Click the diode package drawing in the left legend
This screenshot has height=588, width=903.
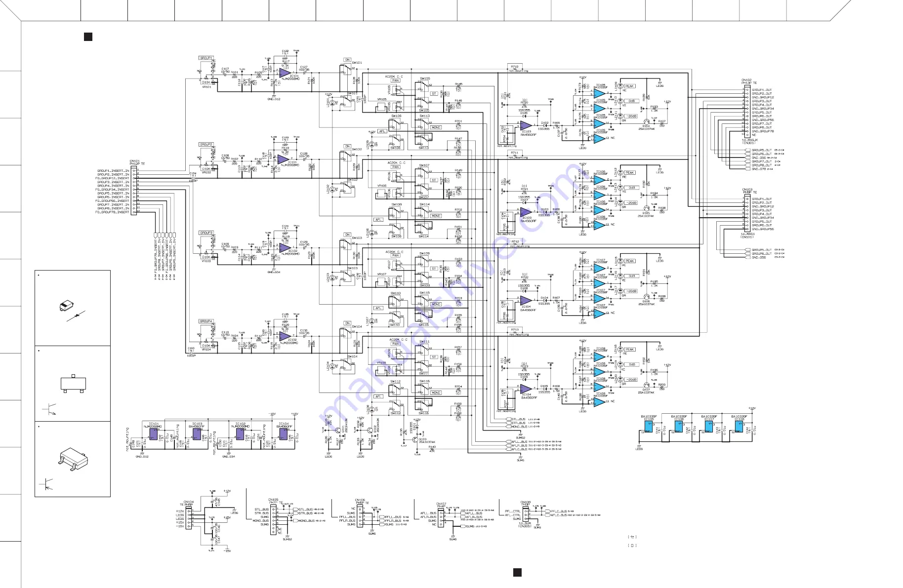tap(67, 306)
